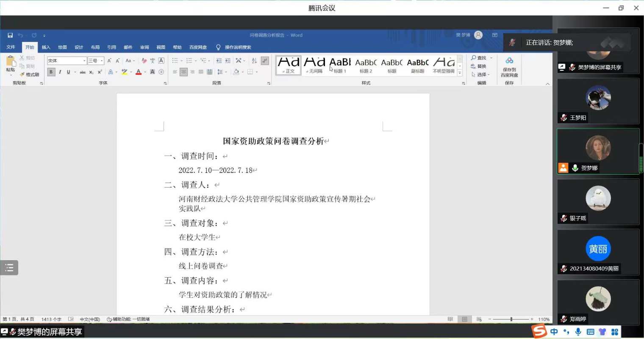Click participant 银子瑶 video tile
This screenshot has width=644, height=339.
tap(598, 202)
